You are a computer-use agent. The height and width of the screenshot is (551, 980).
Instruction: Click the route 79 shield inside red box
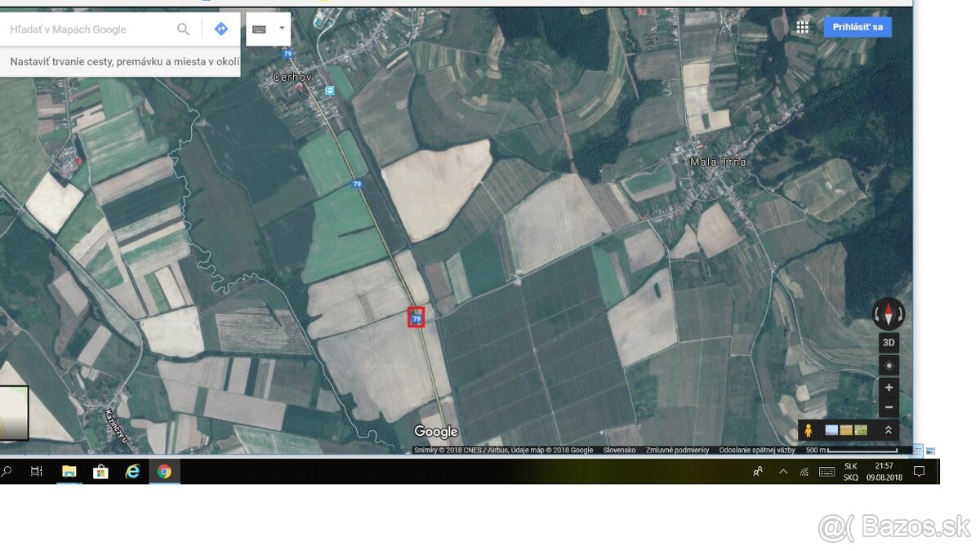416,318
